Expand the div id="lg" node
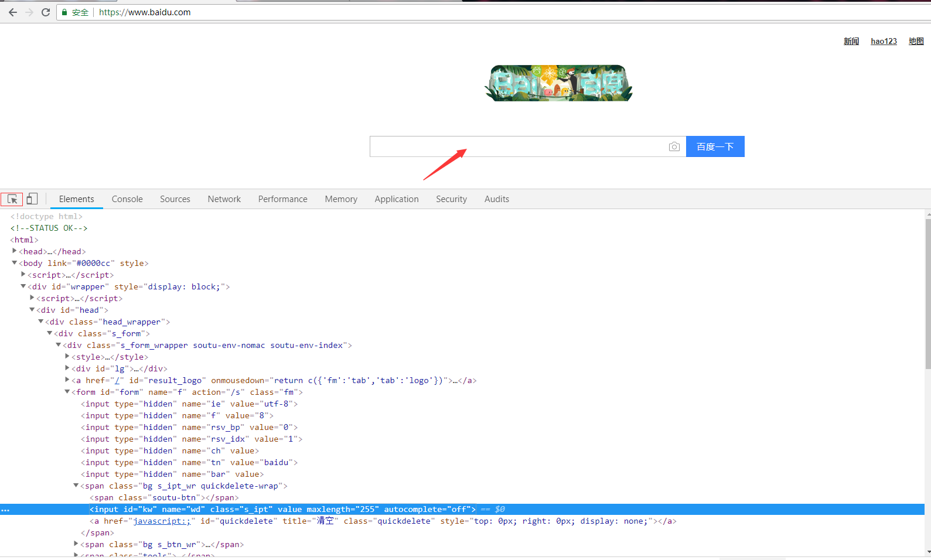 coord(67,368)
